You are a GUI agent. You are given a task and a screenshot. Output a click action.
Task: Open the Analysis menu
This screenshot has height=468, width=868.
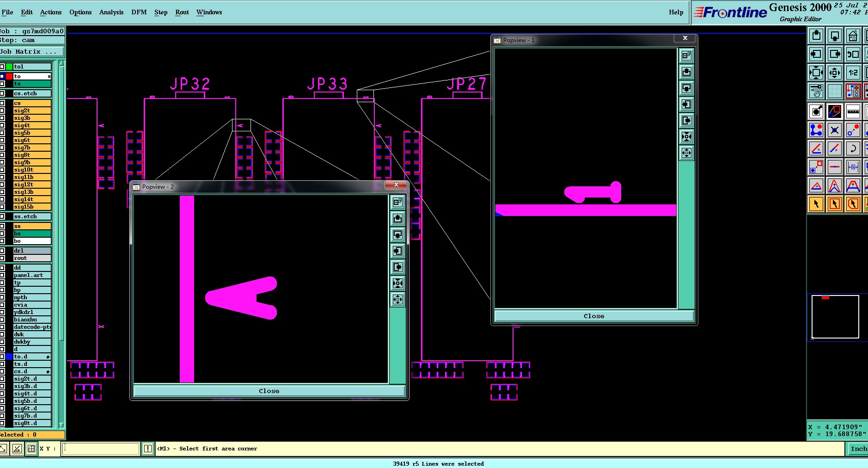tap(111, 12)
